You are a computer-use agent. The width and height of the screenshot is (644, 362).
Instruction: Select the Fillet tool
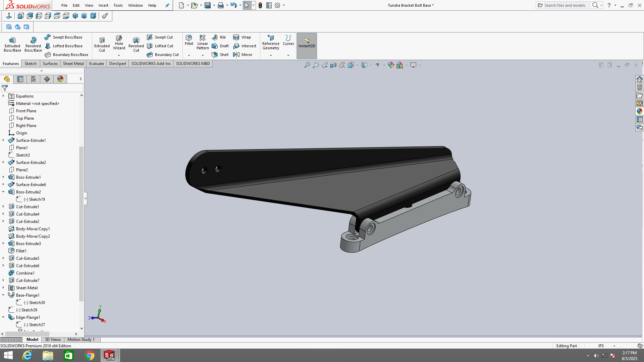pos(189,40)
